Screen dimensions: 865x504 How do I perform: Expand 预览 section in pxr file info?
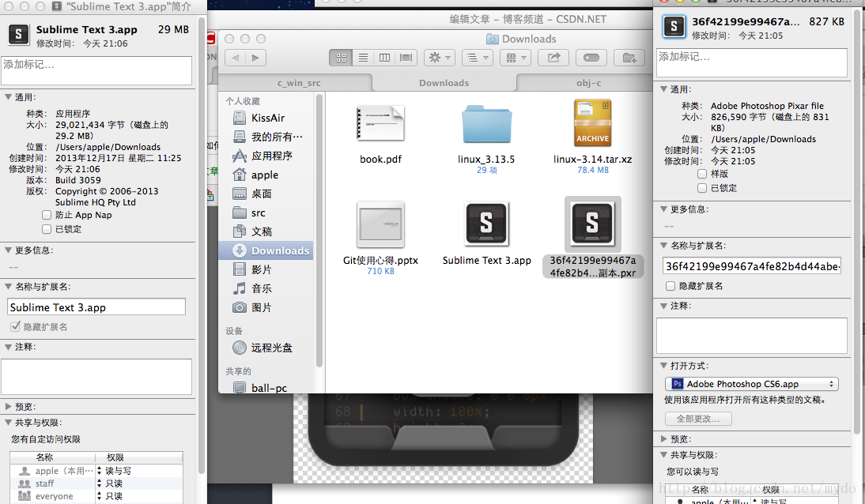663,439
